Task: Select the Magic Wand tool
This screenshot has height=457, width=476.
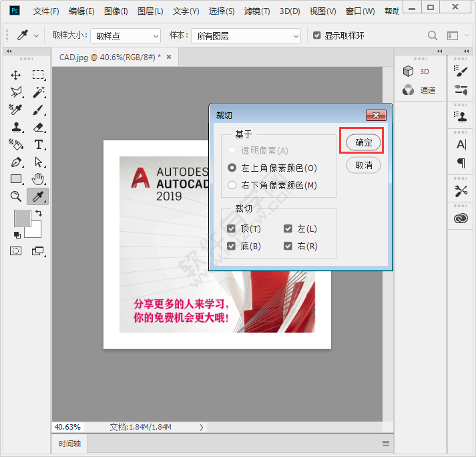Action: [39, 92]
